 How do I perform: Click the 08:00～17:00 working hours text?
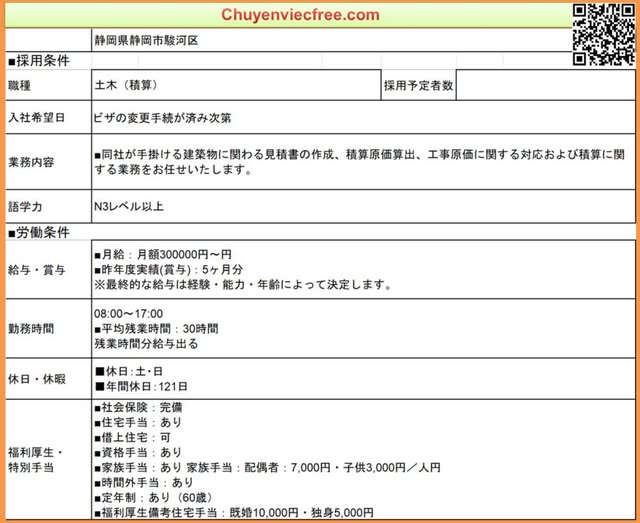(128, 313)
